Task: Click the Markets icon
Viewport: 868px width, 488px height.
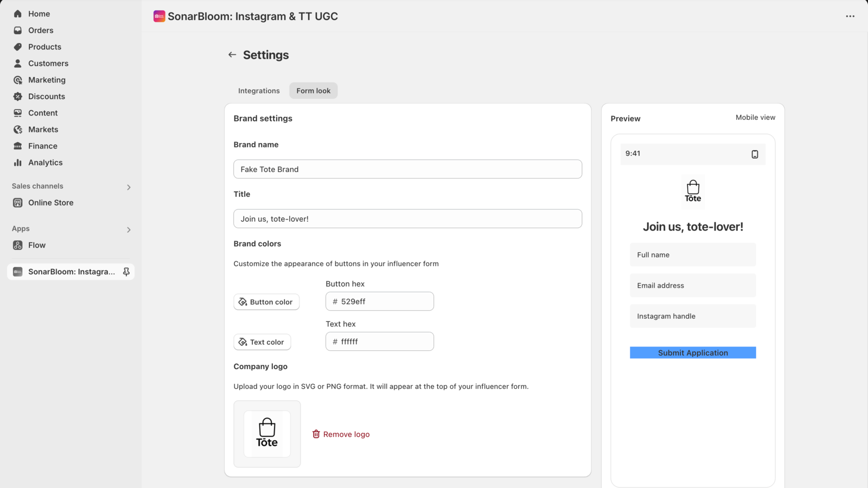Action: pos(18,129)
